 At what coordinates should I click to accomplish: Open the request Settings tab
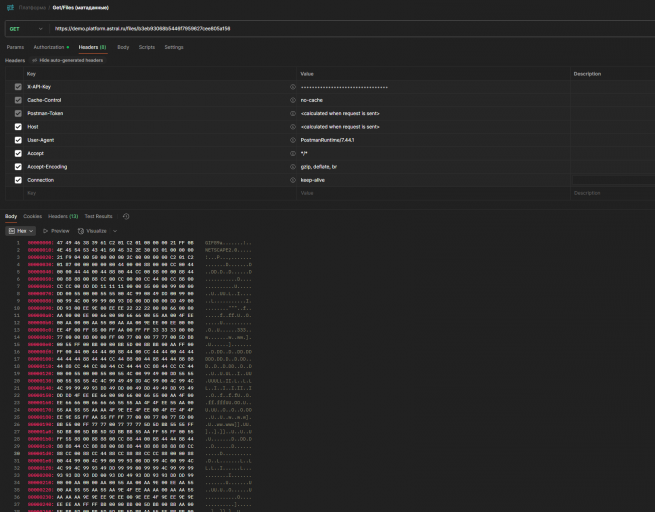click(x=174, y=47)
